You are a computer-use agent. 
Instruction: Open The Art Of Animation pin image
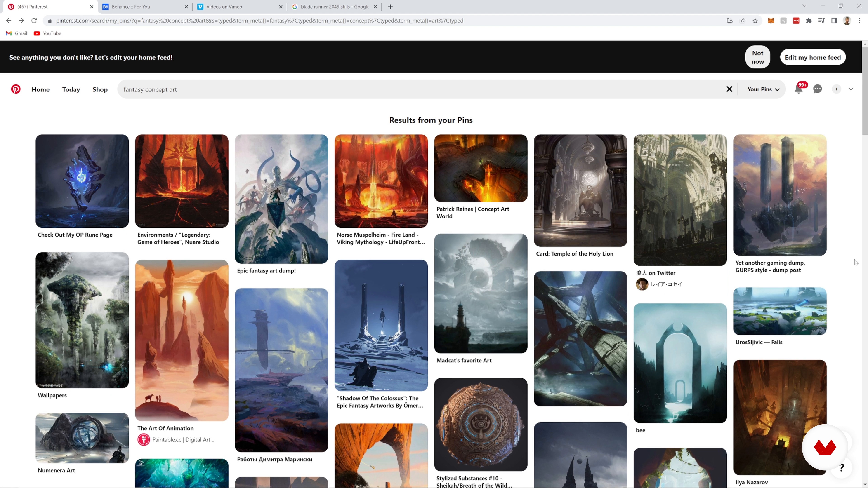pos(182,340)
